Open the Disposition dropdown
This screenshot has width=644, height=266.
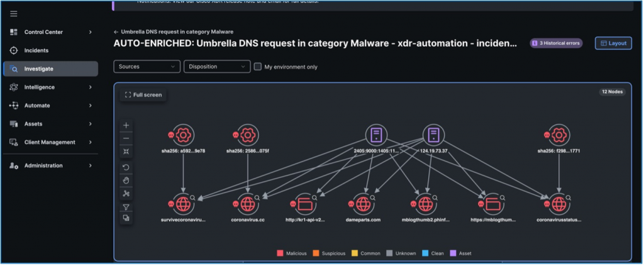(x=217, y=67)
